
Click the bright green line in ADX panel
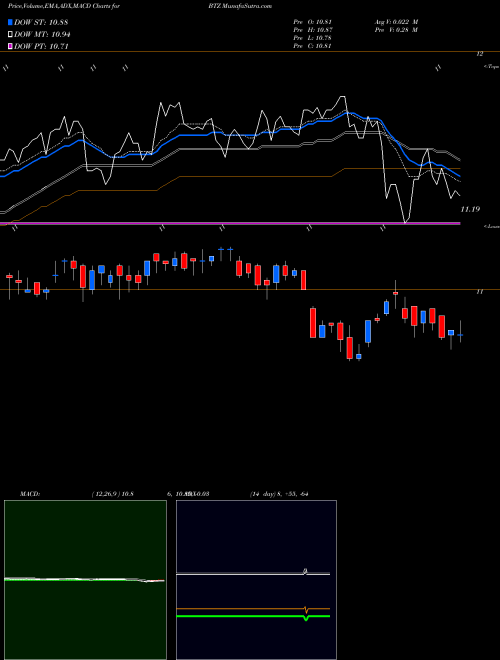[253, 616]
